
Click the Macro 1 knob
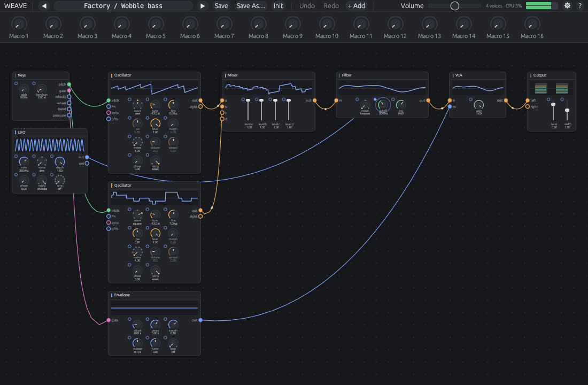click(x=18, y=25)
